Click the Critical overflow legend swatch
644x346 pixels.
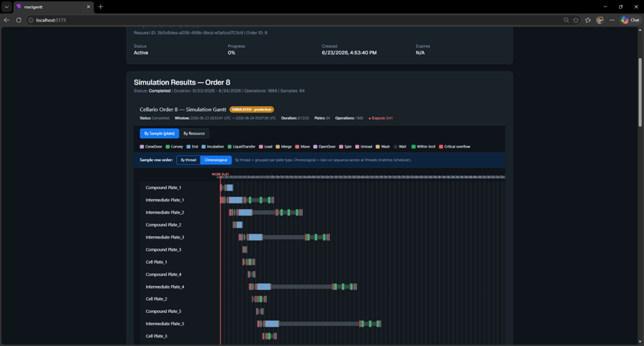(x=441, y=146)
